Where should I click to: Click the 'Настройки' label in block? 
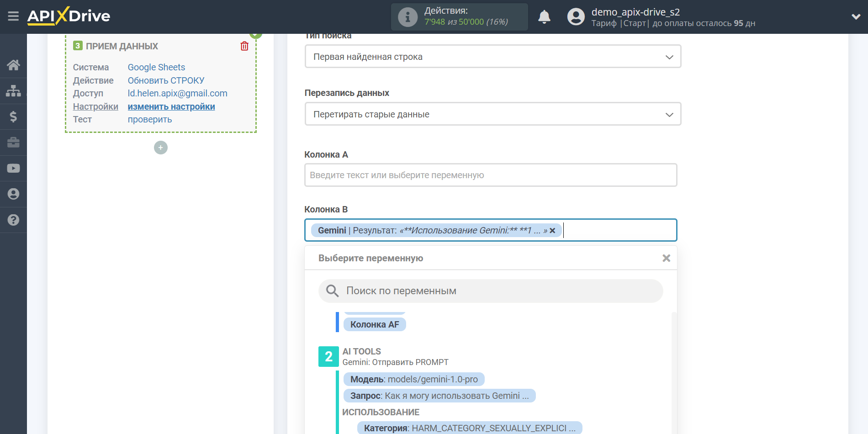(95, 106)
